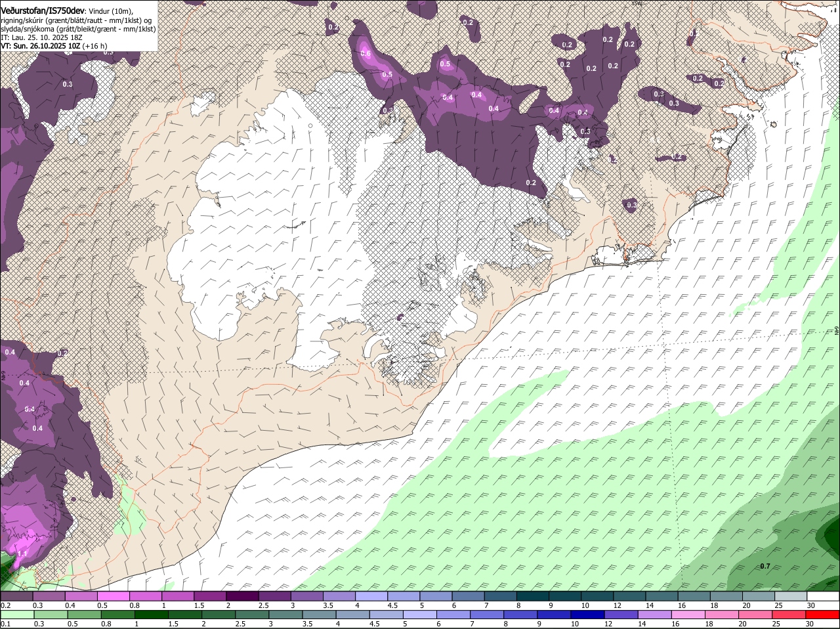Click the lavender swatch between 3.5 and 4 in snow scale
Image resolution: width=840 pixels, height=629 pixels.
(x=339, y=596)
